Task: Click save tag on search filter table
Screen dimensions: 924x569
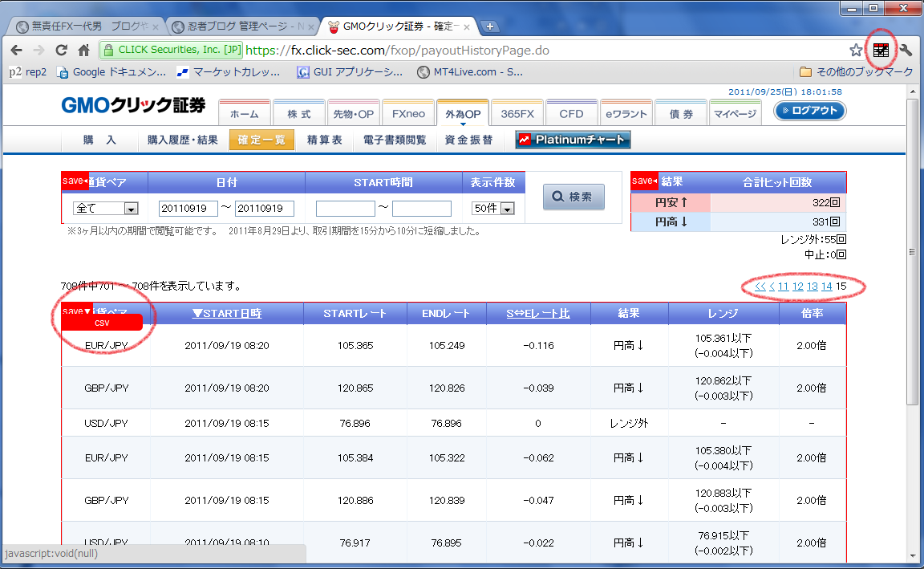Action: (75, 181)
